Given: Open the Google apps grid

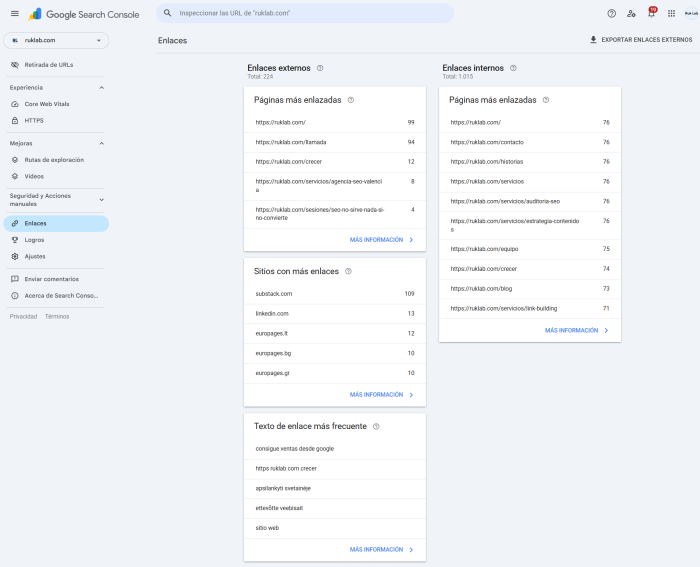Looking at the screenshot, I should (671, 13).
